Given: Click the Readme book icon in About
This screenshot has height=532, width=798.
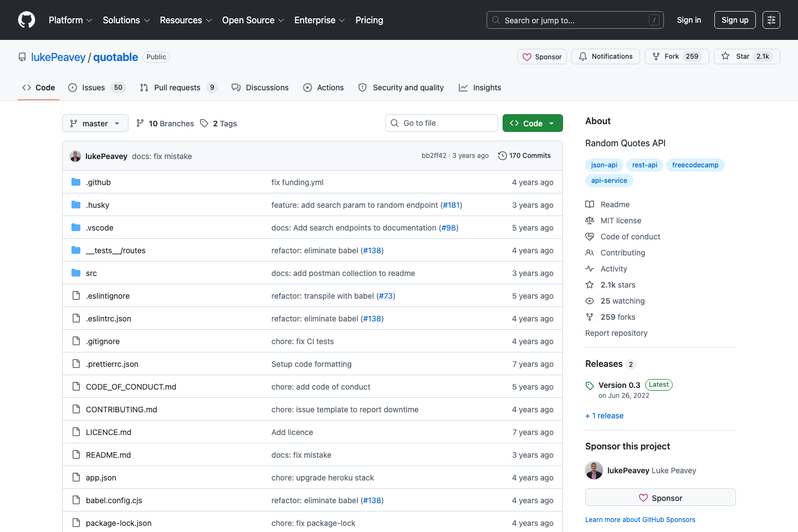Looking at the screenshot, I should pyautogui.click(x=590, y=204).
